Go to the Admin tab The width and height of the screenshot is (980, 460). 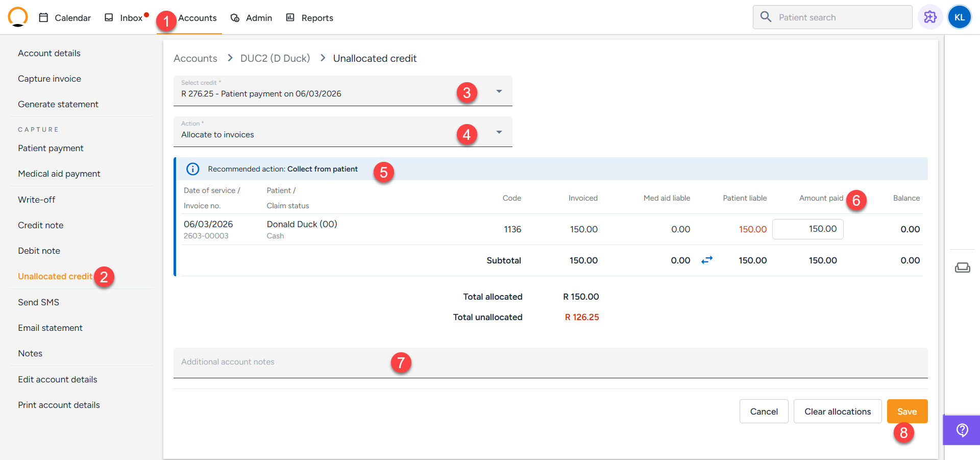click(x=251, y=18)
